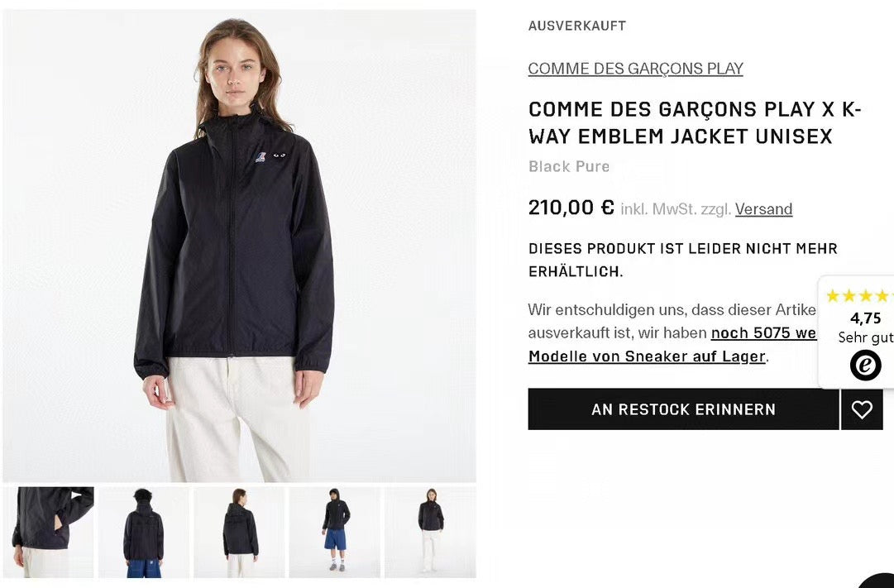
Task: Click the K-Way logo on jacket
Action: pos(261,156)
